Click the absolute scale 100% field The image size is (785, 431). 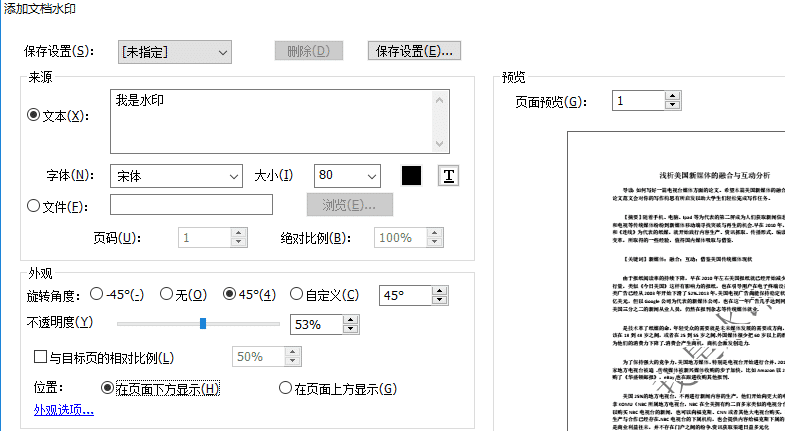point(401,238)
